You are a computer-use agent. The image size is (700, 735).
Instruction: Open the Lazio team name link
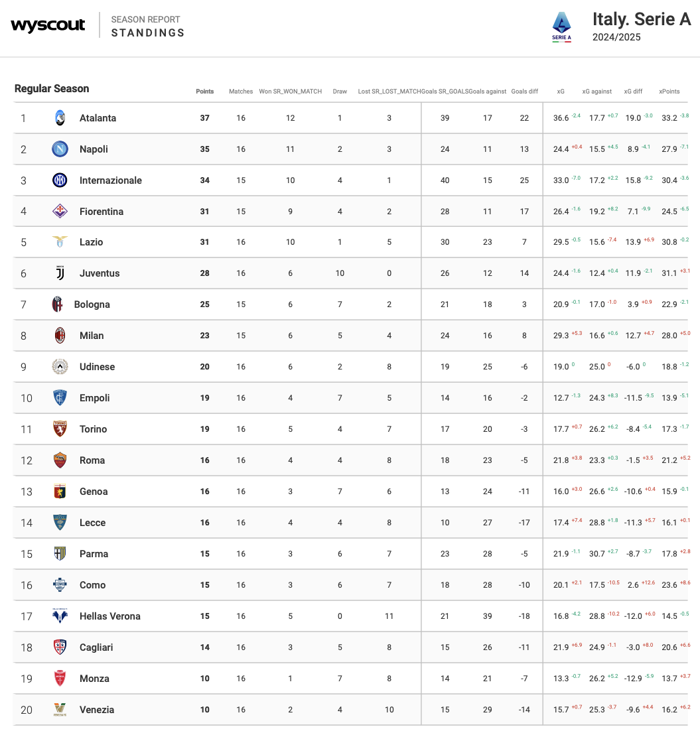point(92,242)
